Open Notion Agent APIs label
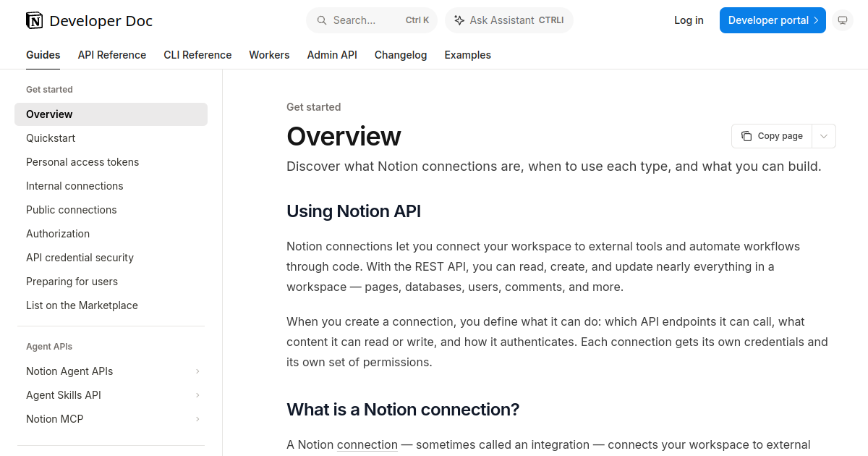868x456 pixels. click(x=69, y=371)
